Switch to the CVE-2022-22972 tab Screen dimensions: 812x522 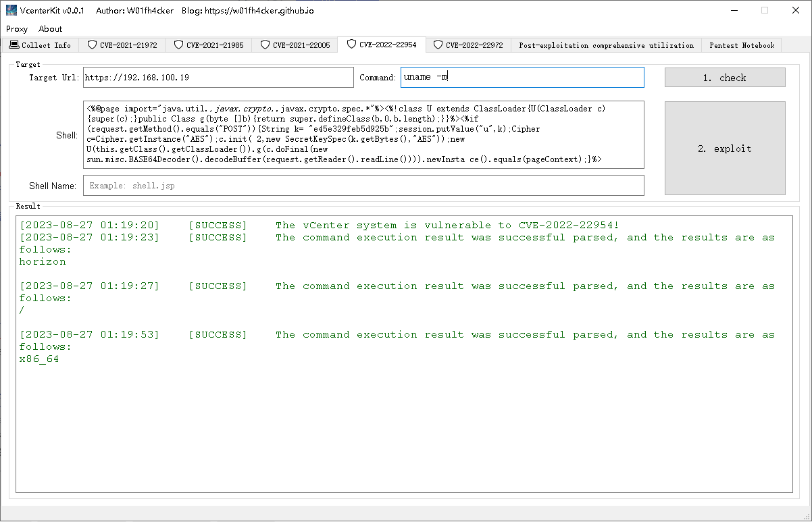click(x=468, y=45)
